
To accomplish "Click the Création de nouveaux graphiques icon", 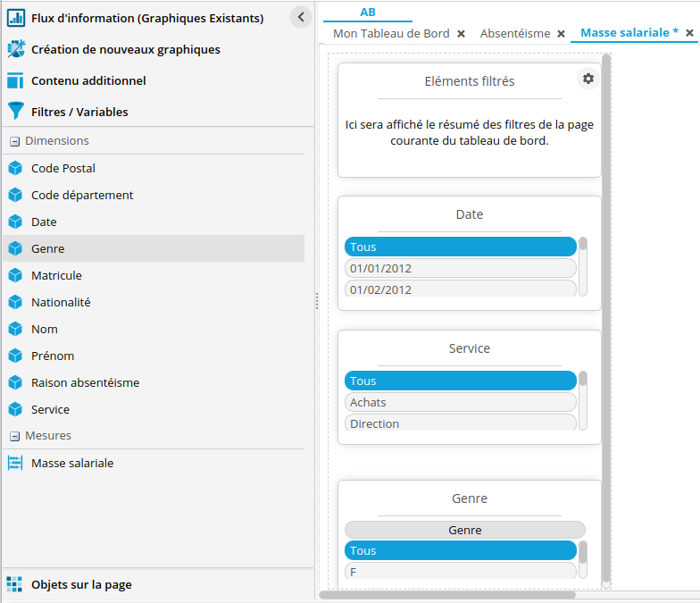I will pos(14,49).
